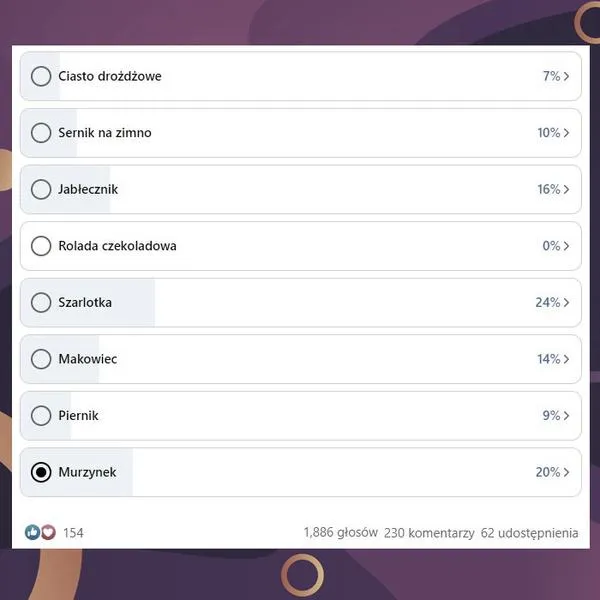
Task: Select the Sernik na zimno radio option
Action: point(41,133)
